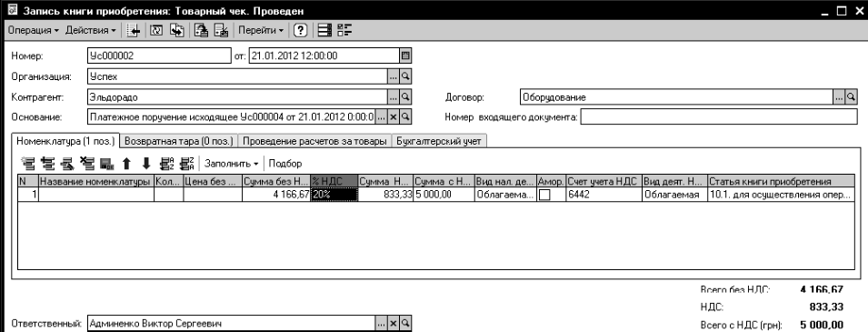Sort table rows ascending A-Z
Image resolution: width=868 pixels, height=332 pixels.
[166, 164]
